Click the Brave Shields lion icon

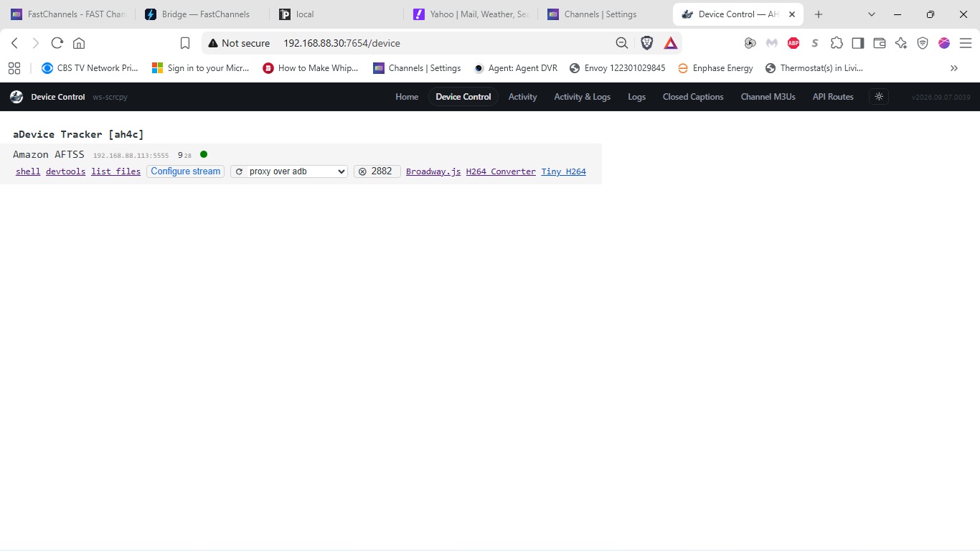coord(647,43)
